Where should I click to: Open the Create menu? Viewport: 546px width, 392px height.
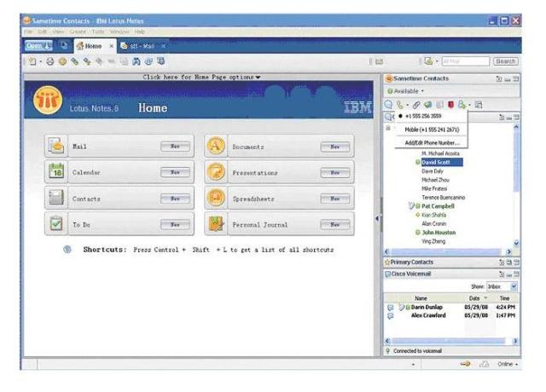click(x=78, y=32)
